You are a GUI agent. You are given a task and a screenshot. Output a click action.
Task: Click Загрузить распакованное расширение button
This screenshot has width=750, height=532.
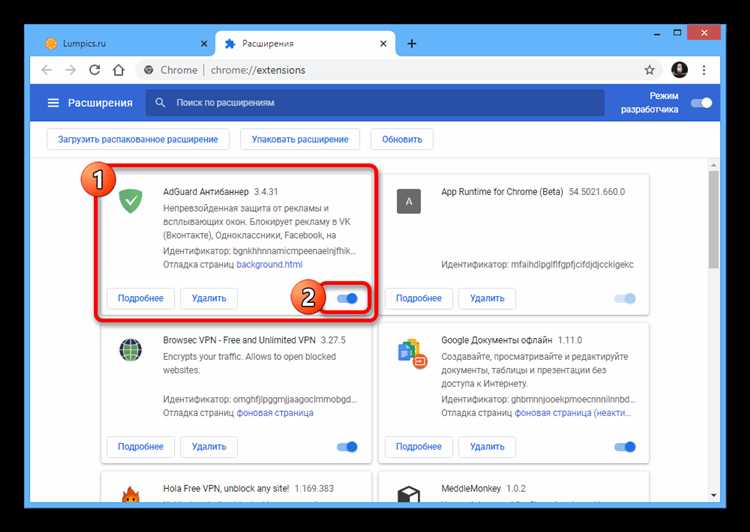click(x=138, y=139)
